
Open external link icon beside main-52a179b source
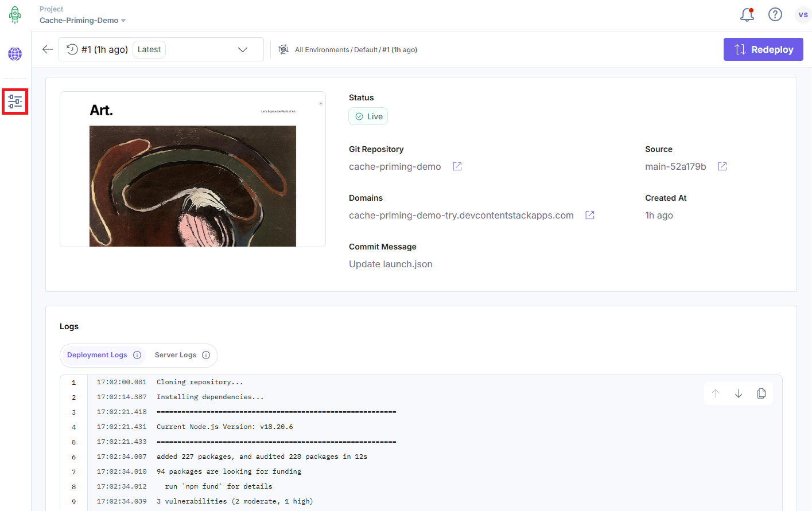pyautogui.click(x=722, y=166)
